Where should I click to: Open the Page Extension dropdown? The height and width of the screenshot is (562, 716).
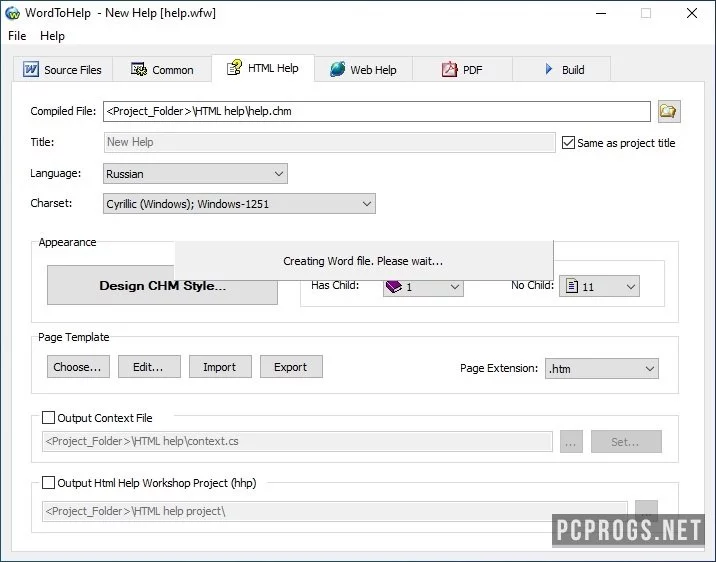point(602,368)
